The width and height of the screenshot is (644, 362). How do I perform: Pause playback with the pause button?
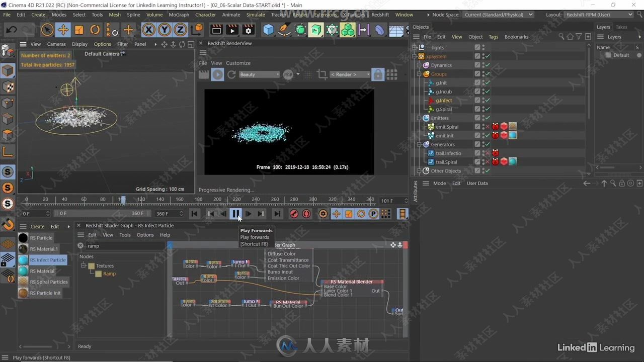click(235, 214)
